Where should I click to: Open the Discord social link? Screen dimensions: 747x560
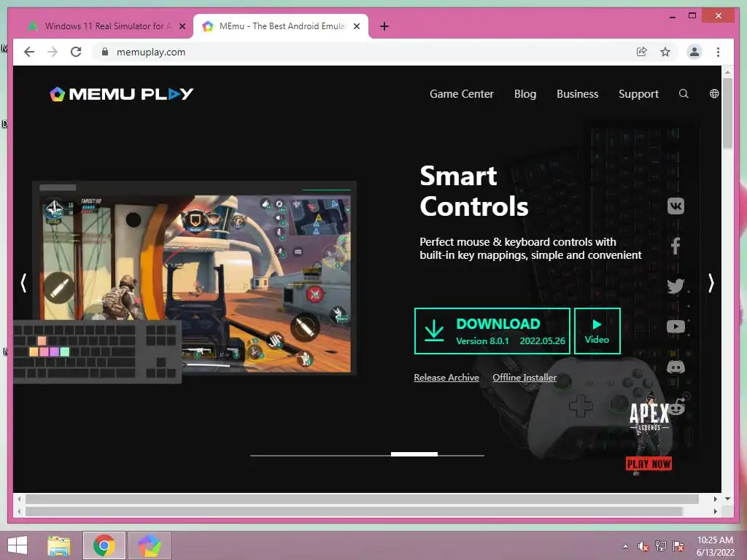tap(676, 367)
